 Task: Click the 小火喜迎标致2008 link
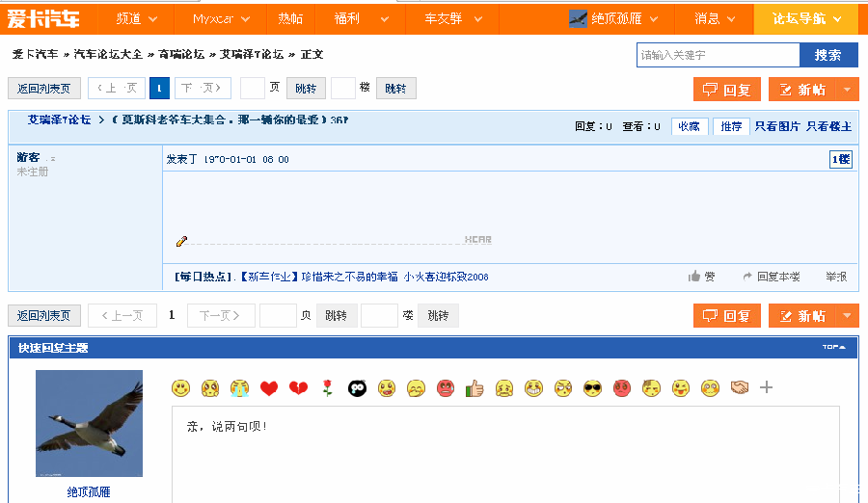(447, 277)
